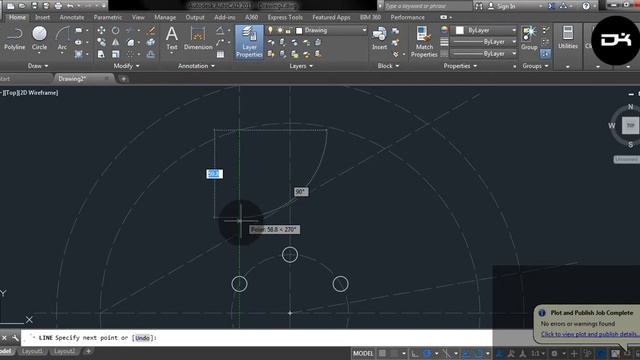Click the Undo arrow in quick access toolbar
Screen dimensions: 640x360
70,6
